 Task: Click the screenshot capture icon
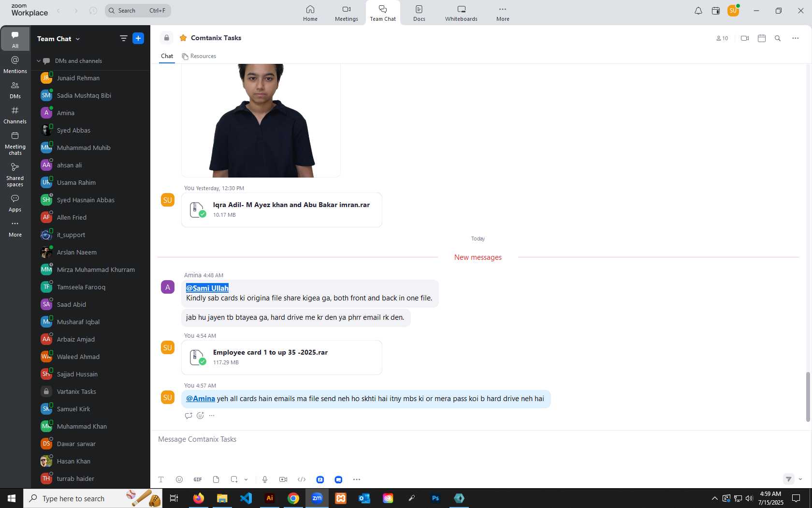(234, 479)
